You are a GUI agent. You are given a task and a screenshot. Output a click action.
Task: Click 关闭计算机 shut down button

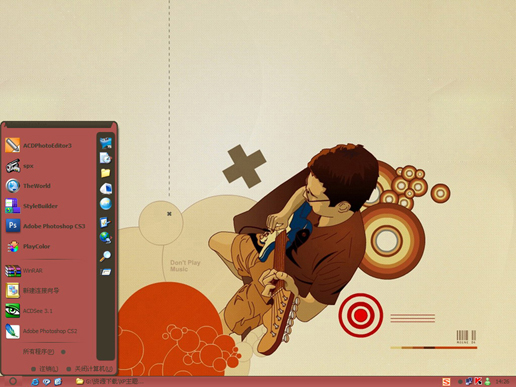coord(90,369)
